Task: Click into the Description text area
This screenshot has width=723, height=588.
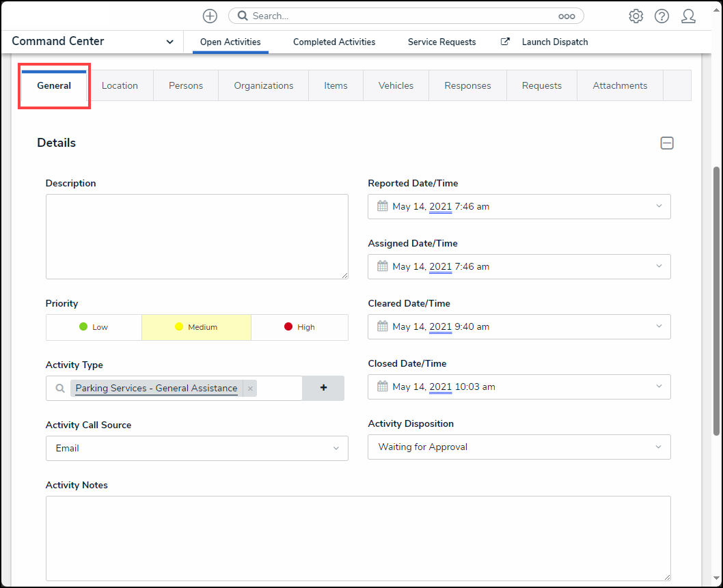Action: tap(197, 236)
